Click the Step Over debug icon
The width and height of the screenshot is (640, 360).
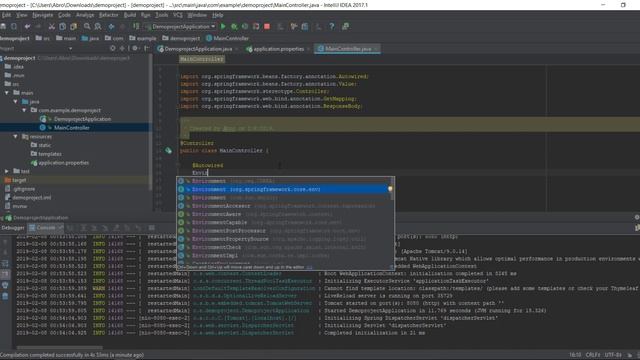tap(83, 228)
